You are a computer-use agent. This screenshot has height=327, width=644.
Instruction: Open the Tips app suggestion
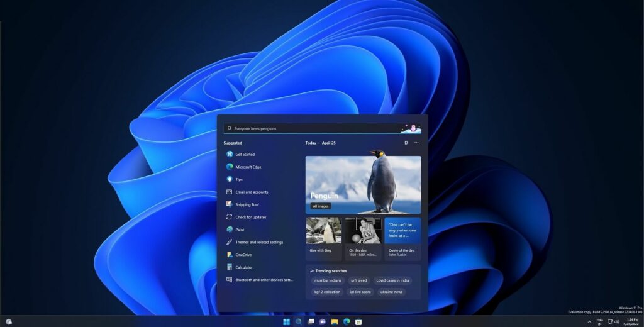click(x=238, y=179)
